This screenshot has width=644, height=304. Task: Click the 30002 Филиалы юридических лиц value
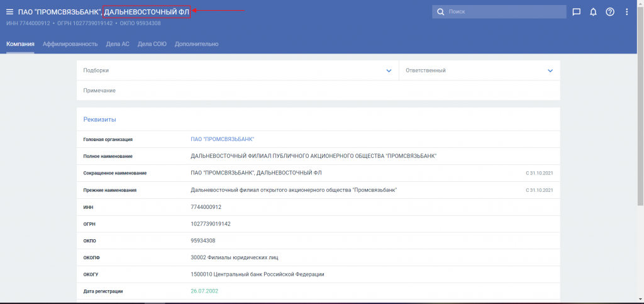(x=235, y=257)
